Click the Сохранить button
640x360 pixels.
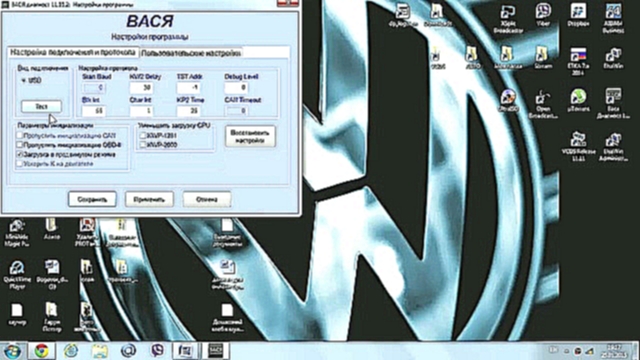pyautogui.click(x=92, y=199)
